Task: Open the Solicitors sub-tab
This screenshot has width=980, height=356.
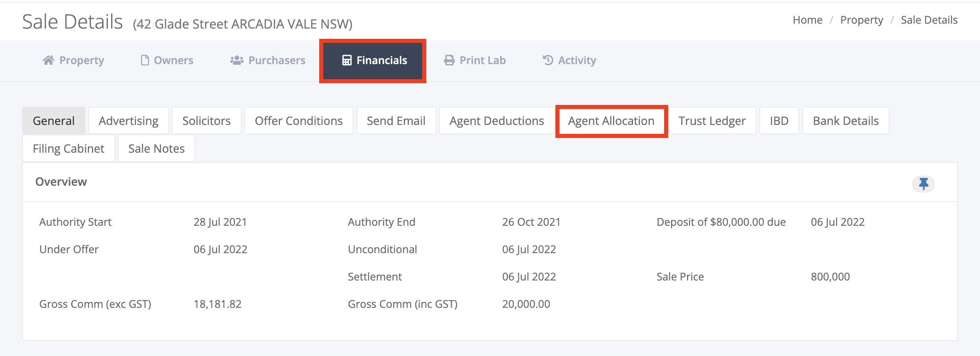Action: pyautogui.click(x=206, y=121)
